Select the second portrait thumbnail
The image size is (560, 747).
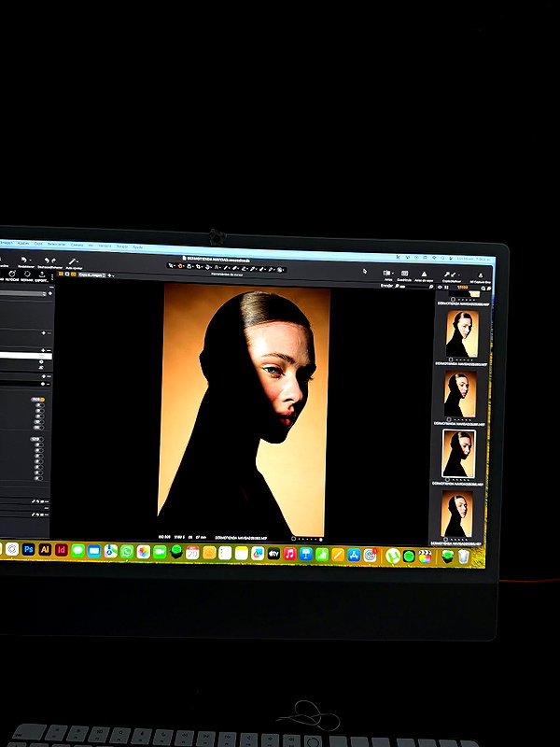pyautogui.click(x=460, y=394)
